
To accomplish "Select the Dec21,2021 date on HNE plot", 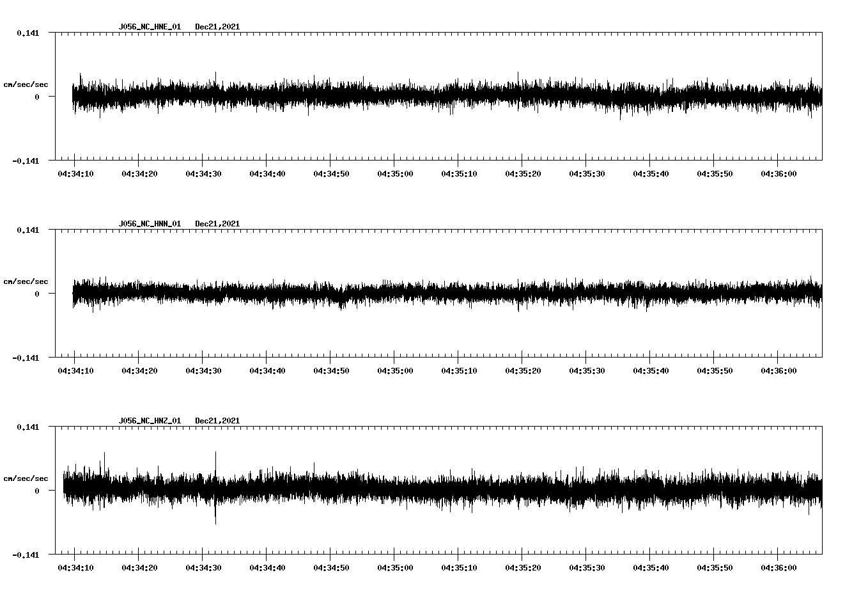I will (x=217, y=27).
